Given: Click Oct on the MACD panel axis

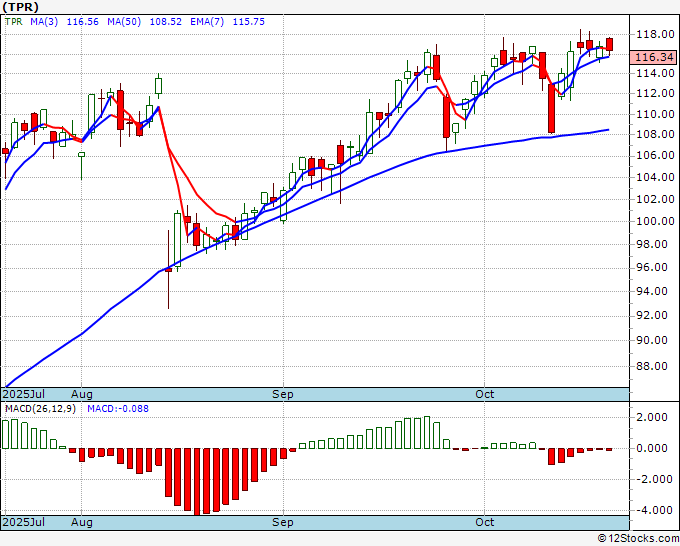Looking at the screenshot, I should tap(484, 522).
